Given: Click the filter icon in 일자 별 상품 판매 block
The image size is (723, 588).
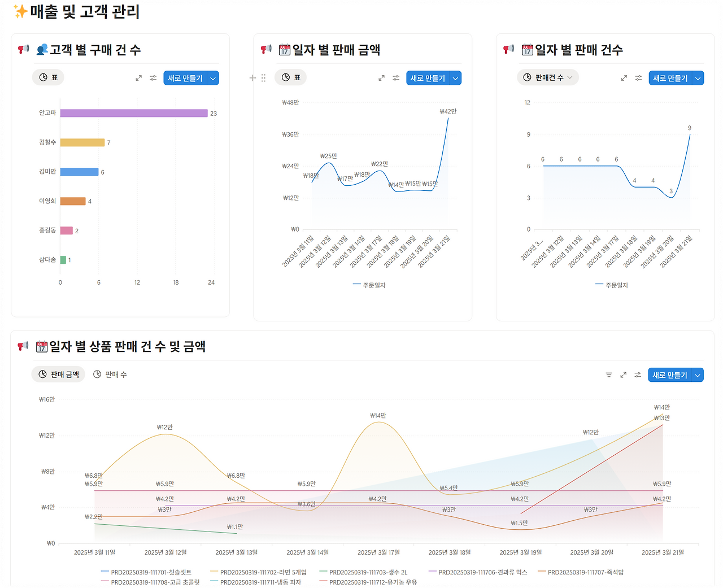Looking at the screenshot, I should [x=608, y=375].
